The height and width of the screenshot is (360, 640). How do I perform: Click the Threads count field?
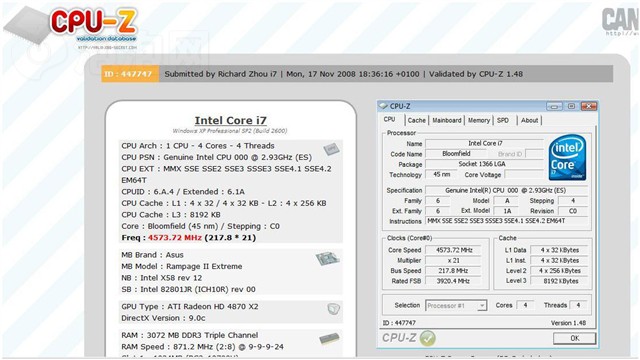pos(578,305)
